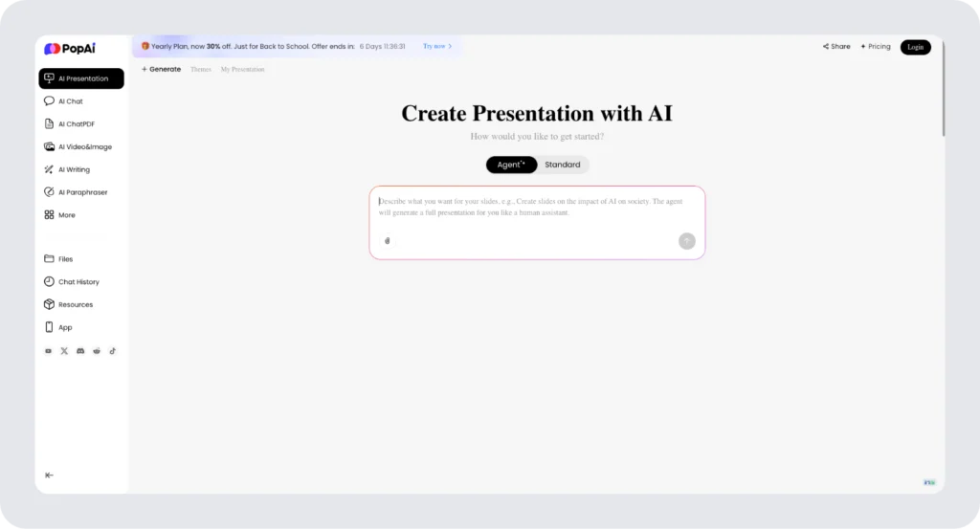Expand the More sidebar entry
Screen dimensions: 980x530
60,215
